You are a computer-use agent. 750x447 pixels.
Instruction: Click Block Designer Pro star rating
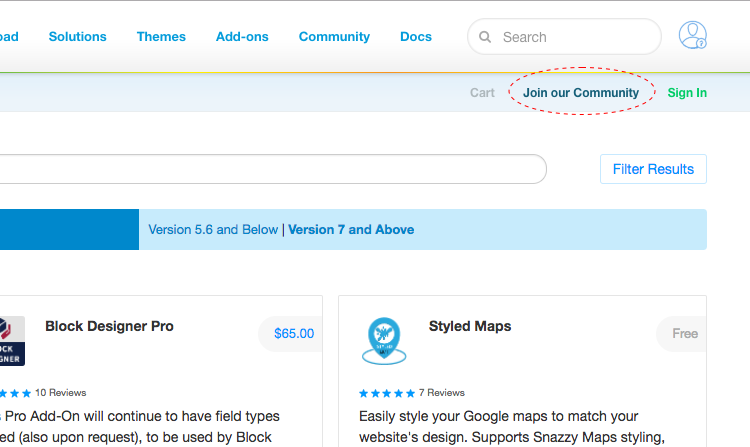click(x=15, y=393)
